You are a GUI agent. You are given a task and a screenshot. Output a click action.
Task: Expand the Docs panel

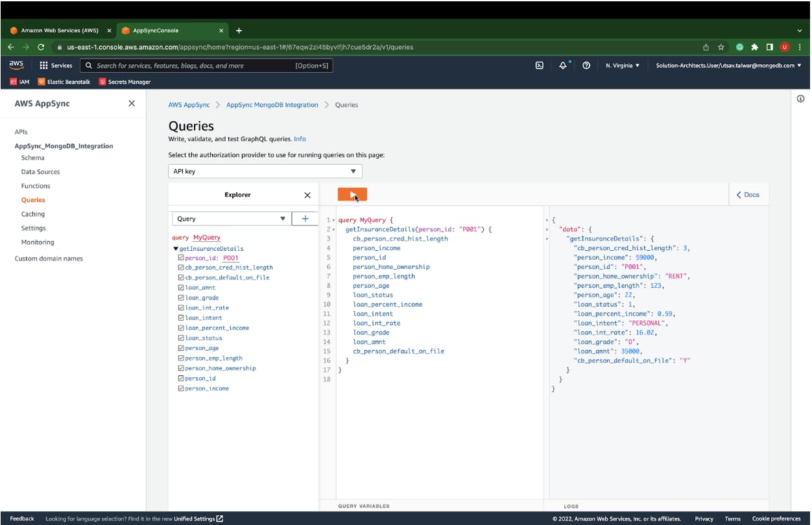click(x=748, y=194)
